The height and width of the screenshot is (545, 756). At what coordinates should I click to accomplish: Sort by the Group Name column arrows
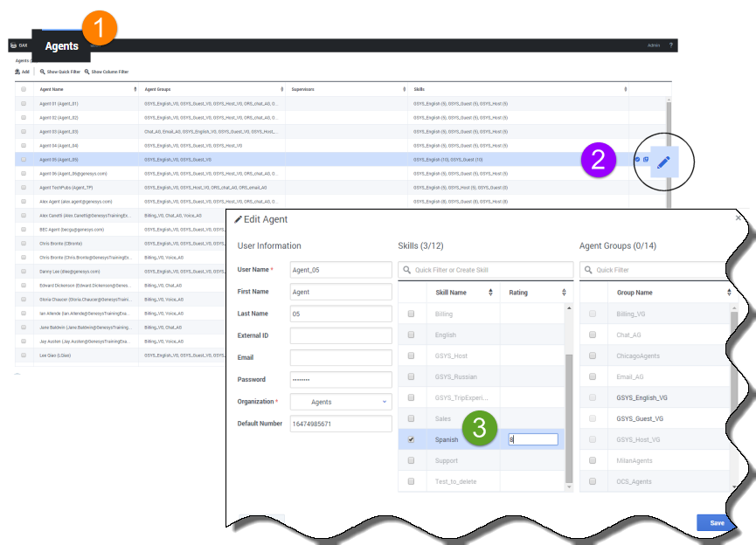727,293
